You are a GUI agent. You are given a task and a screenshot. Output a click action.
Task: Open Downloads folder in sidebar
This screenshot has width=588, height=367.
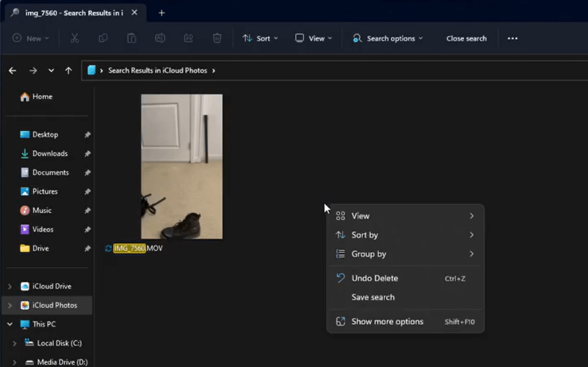[49, 153]
